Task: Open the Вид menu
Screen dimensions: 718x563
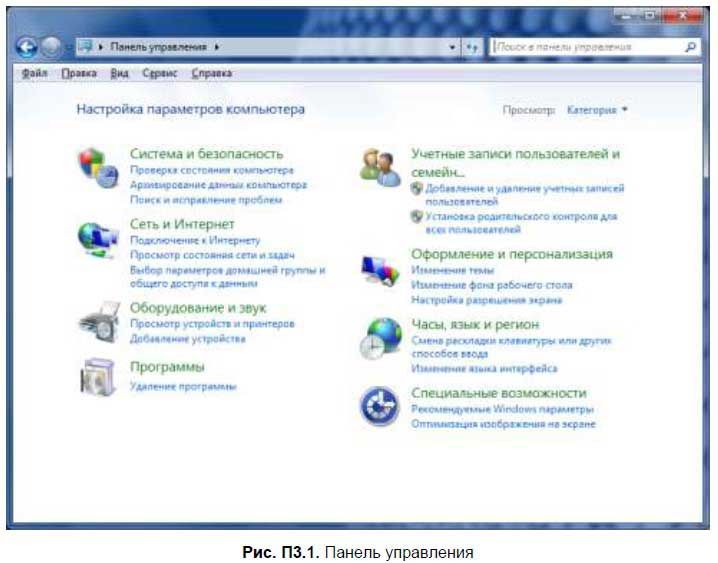Action: click(x=120, y=73)
